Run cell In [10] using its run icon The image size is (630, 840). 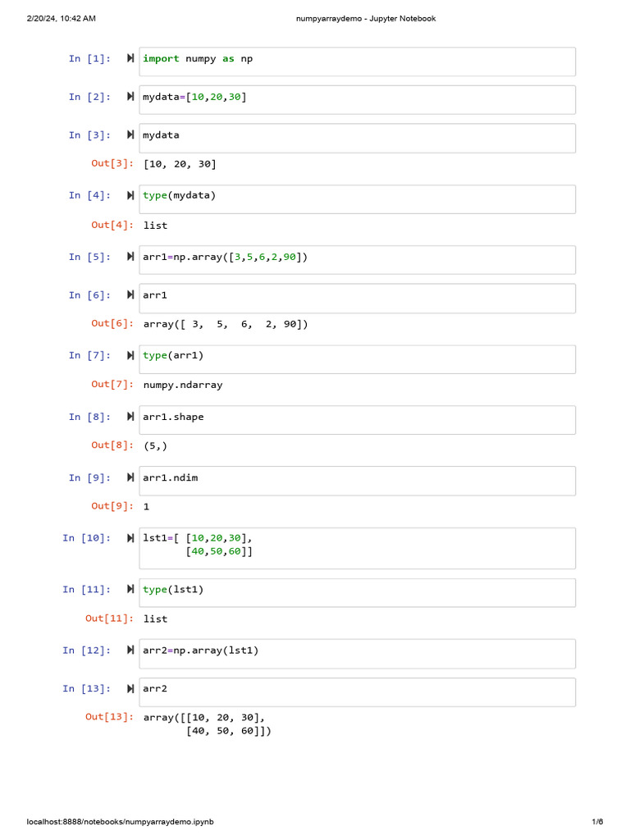tap(130, 538)
